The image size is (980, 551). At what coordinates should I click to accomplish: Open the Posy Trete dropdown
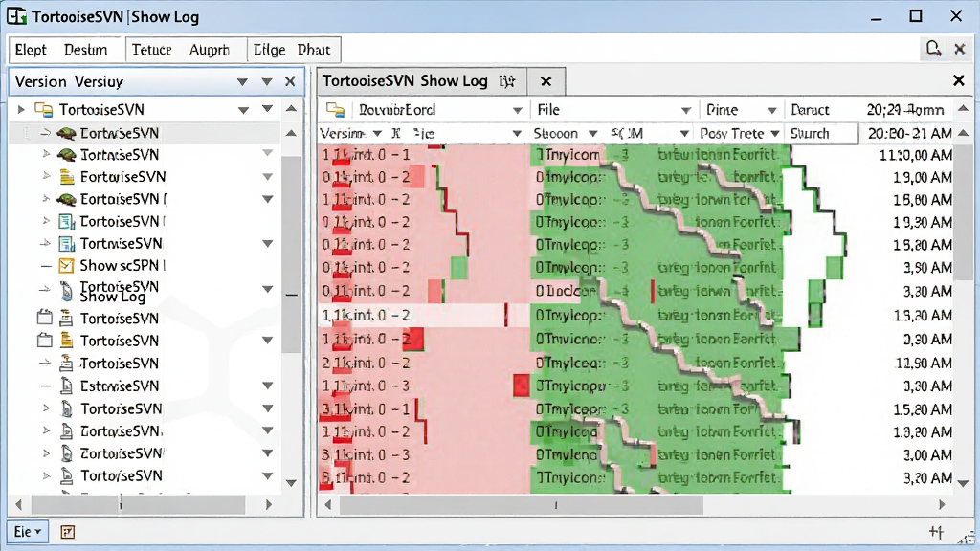[775, 134]
